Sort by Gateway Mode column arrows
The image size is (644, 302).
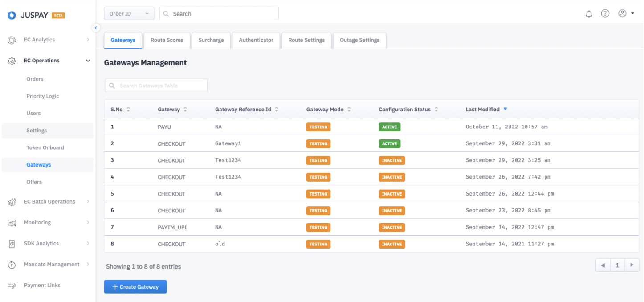tap(349, 109)
